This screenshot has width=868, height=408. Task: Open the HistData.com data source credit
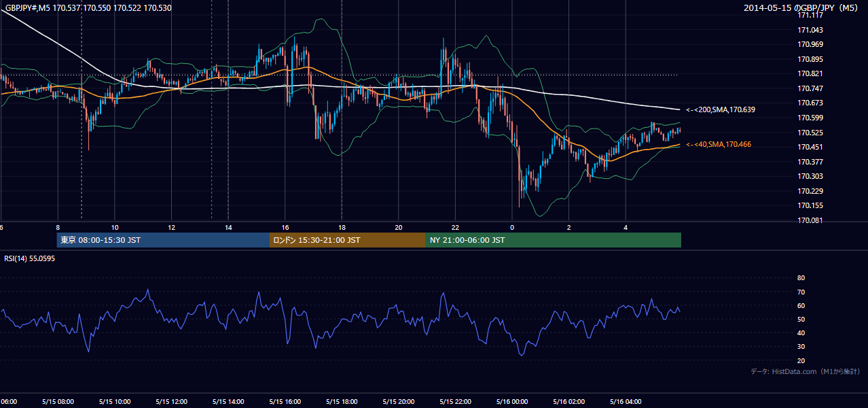[805, 371]
